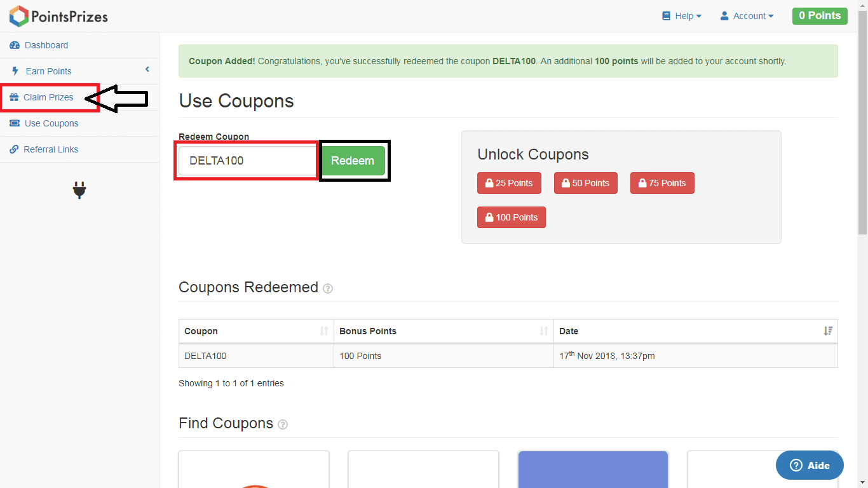Screen dimensions: 868x488
Task: Unlock the 25 Points coupon
Action: tap(510, 183)
